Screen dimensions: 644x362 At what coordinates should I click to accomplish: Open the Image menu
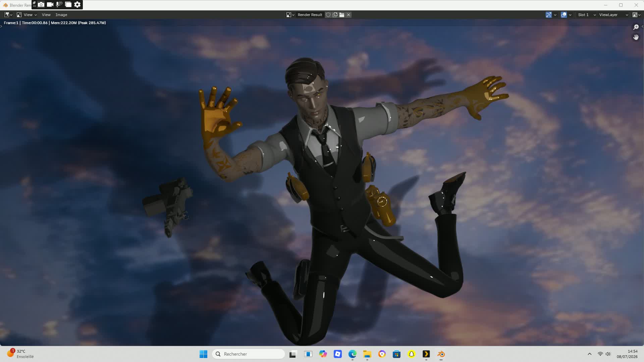coord(61,15)
